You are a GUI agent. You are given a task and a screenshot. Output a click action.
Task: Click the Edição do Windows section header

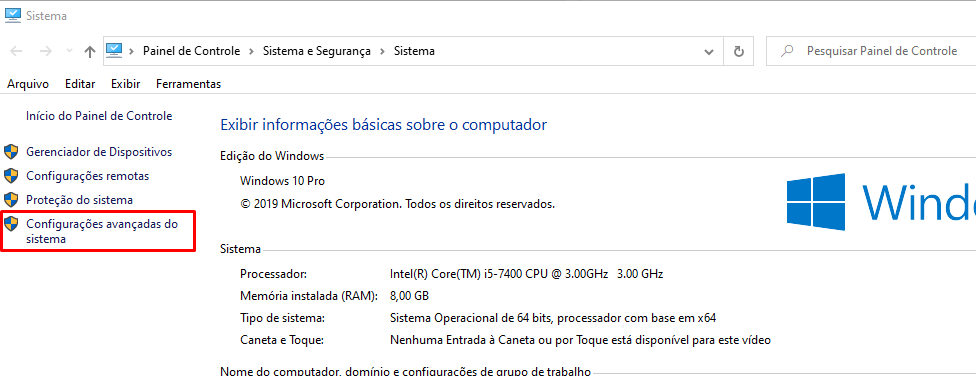(272, 156)
